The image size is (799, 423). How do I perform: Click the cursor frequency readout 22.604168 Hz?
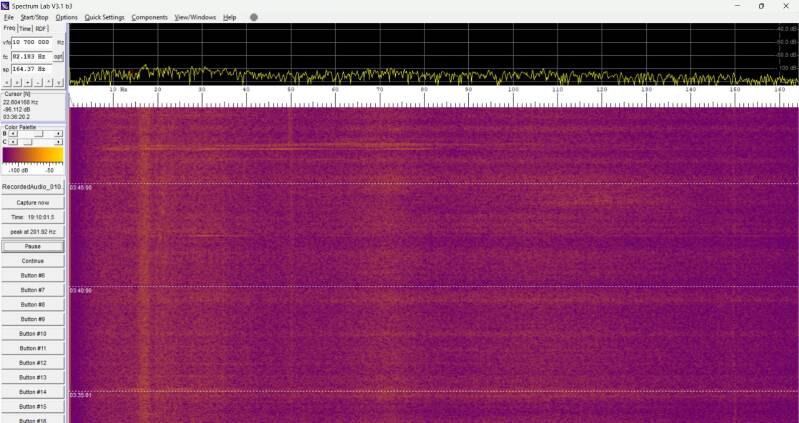pyautogui.click(x=19, y=102)
